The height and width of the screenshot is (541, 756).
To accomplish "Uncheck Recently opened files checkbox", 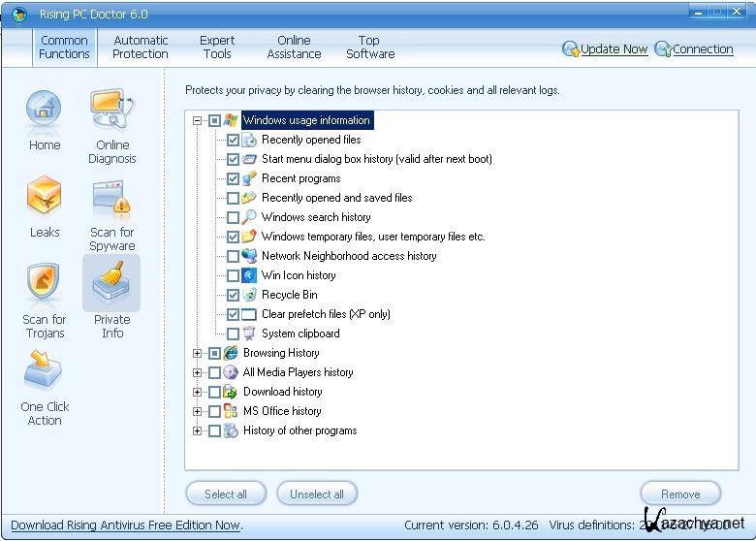I will coord(233,140).
